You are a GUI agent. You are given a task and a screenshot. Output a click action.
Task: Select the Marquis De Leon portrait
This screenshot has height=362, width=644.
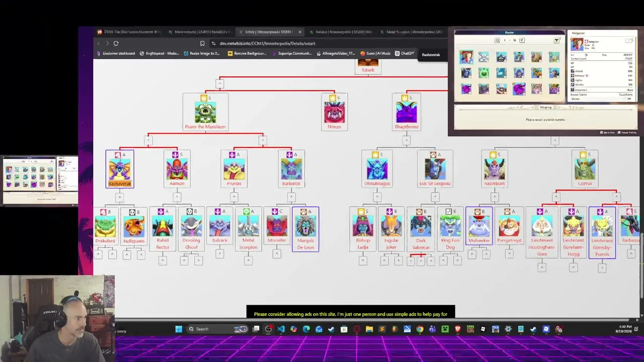[x=305, y=226]
